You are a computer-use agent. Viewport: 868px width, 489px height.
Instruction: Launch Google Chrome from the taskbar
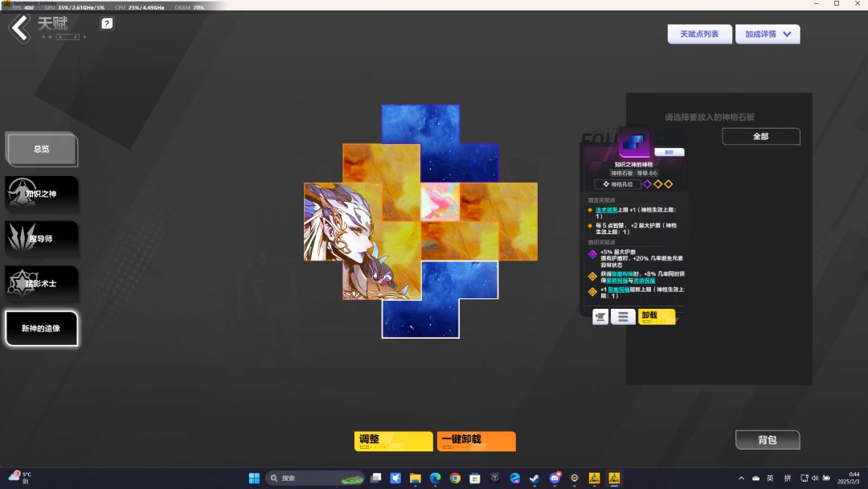coord(455,478)
